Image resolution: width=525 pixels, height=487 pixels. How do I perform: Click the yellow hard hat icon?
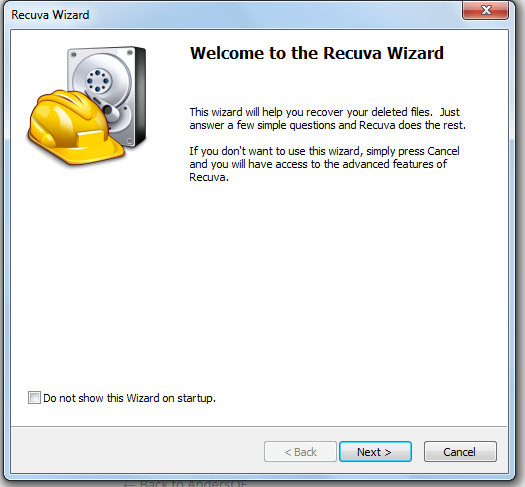(x=75, y=127)
